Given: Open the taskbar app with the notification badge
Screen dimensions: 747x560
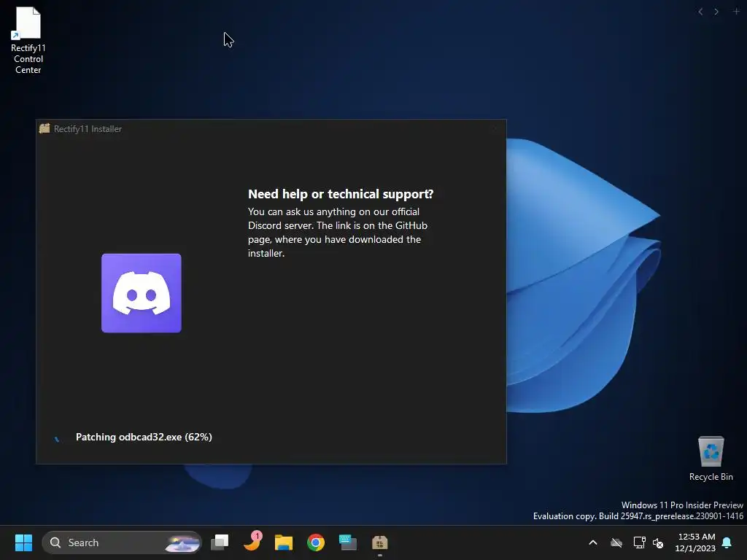Looking at the screenshot, I should point(252,542).
